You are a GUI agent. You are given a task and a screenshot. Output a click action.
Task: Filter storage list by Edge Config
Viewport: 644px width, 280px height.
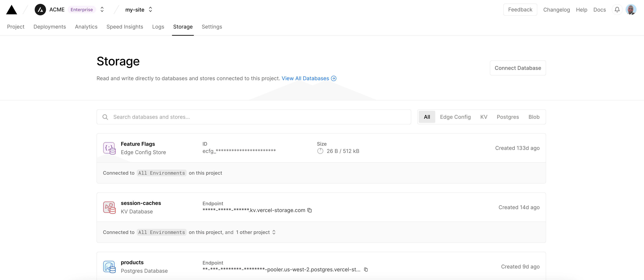pyautogui.click(x=455, y=117)
